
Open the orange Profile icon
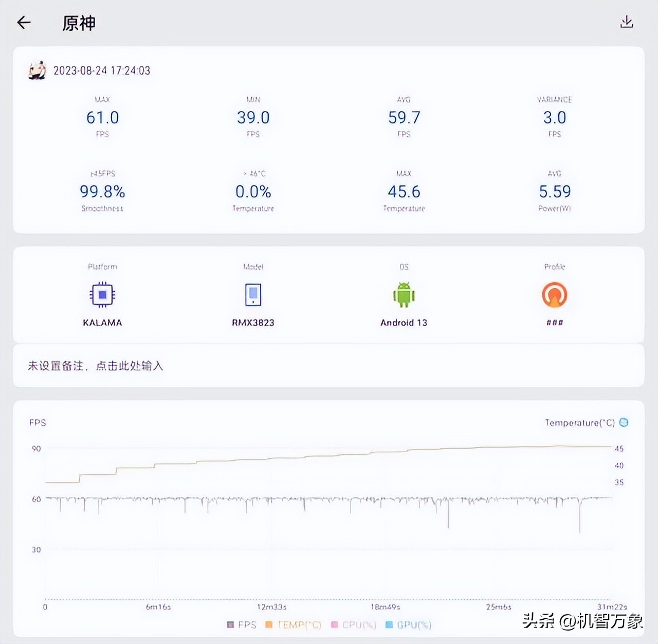(x=555, y=295)
